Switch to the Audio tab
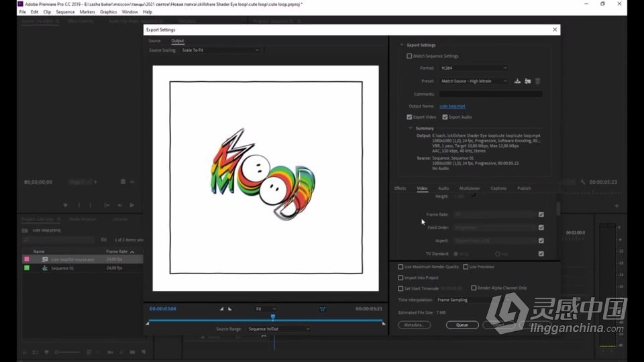 [443, 188]
